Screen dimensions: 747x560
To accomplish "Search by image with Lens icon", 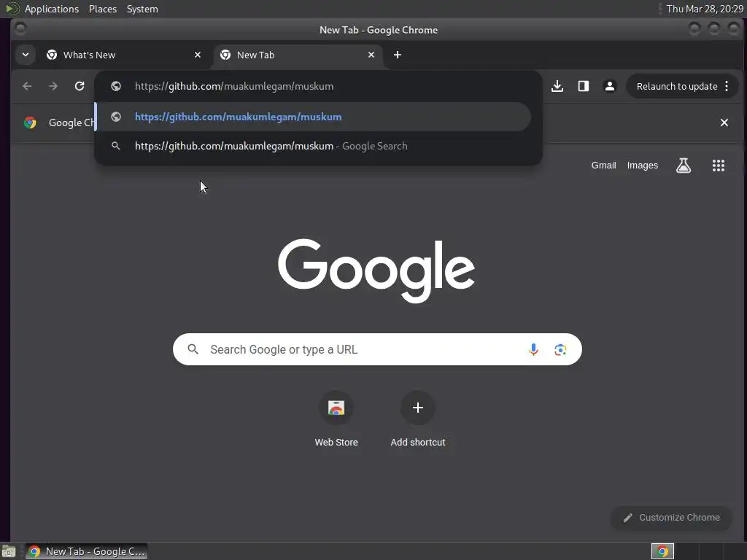I will (560, 349).
